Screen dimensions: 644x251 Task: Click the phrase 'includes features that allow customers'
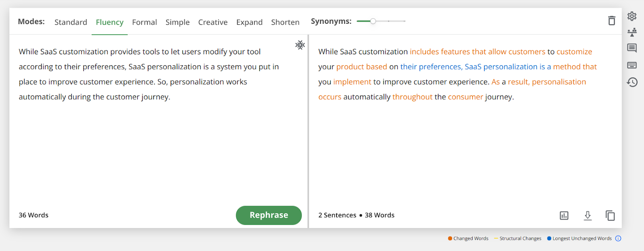coord(477,52)
